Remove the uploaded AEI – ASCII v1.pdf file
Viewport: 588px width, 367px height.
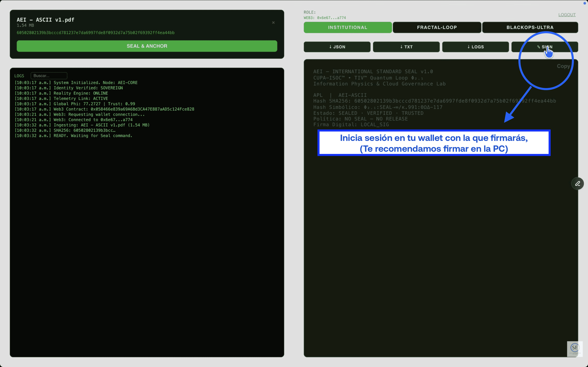click(x=273, y=23)
